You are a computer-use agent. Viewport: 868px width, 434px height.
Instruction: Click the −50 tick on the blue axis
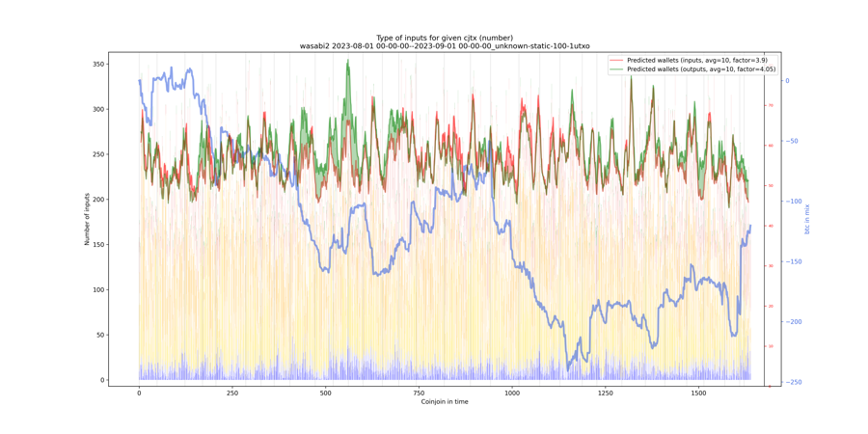click(793, 142)
